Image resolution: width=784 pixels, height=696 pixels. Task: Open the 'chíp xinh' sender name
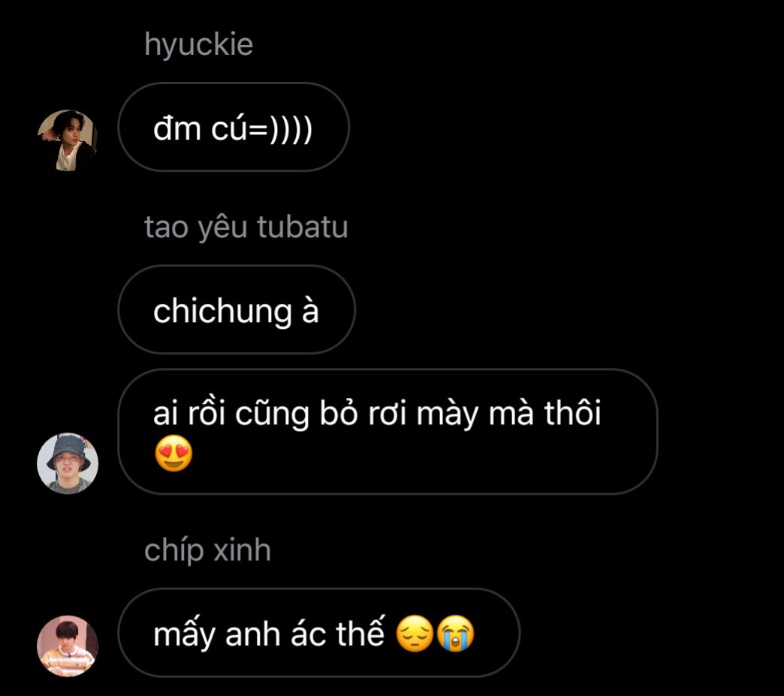click(207, 550)
